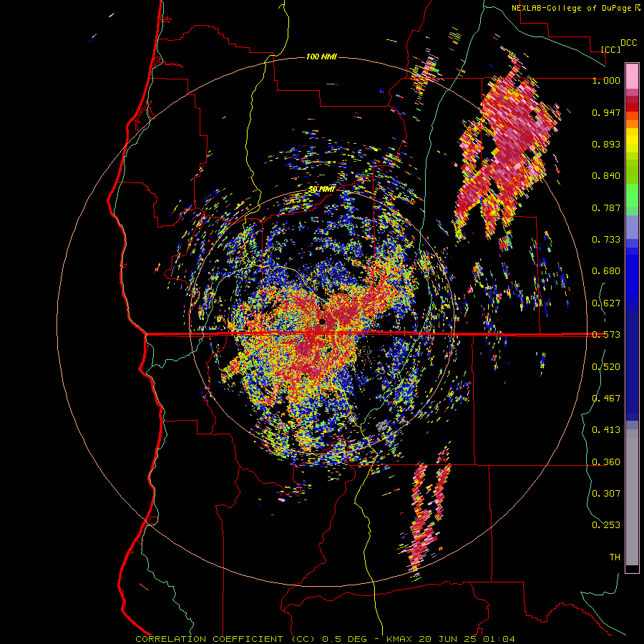
Task: Click the 0.360 scale value
Action: [606, 462]
